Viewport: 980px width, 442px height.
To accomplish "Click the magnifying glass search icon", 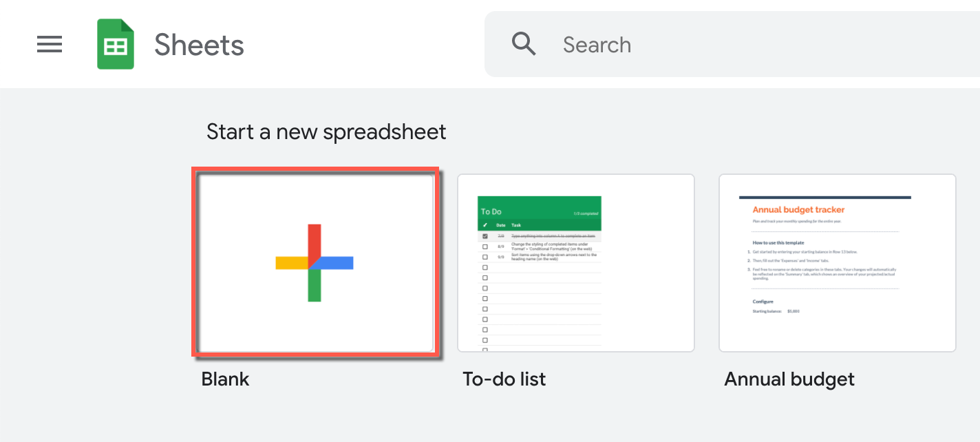I will point(524,44).
